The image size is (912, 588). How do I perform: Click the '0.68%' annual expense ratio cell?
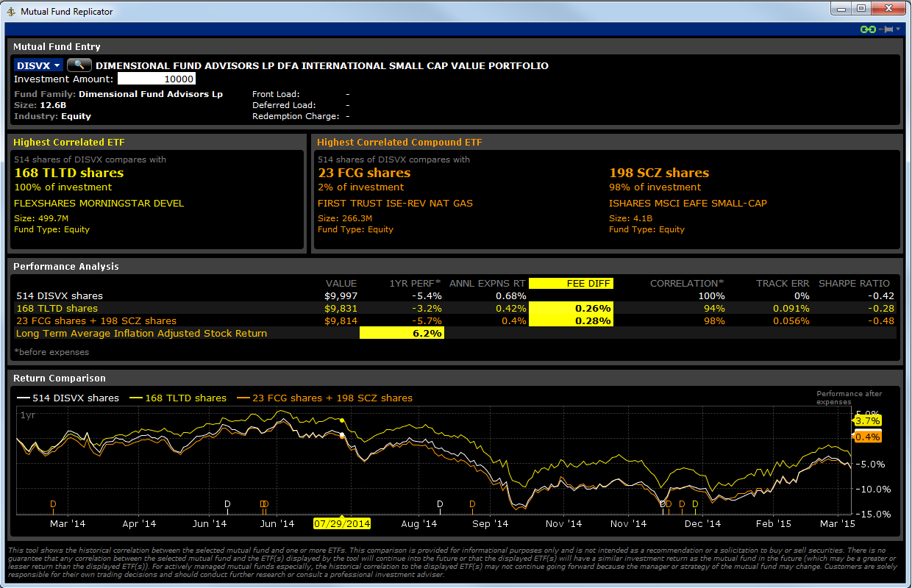tap(513, 296)
